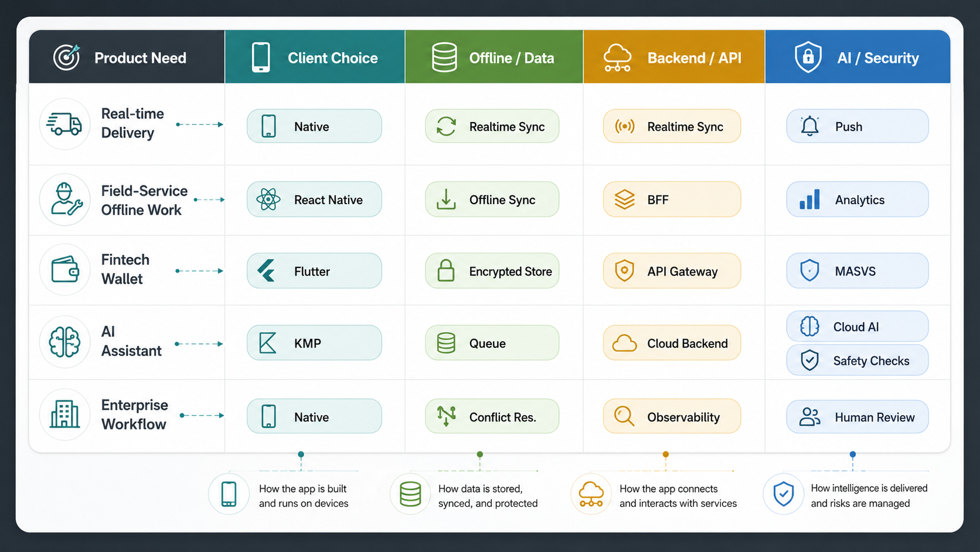The image size is (980, 552).
Task: Select the Backend / API column header
Action: point(674,56)
